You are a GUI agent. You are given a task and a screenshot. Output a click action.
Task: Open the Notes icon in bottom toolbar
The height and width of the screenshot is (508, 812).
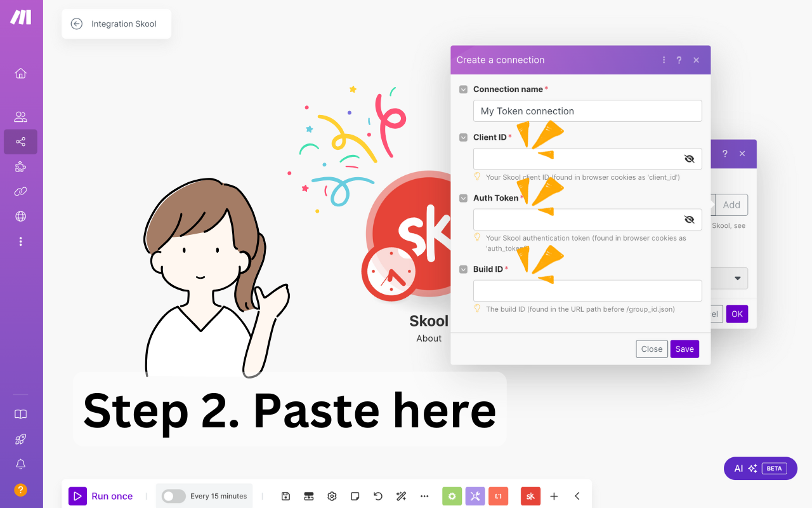(x=355, y=496)
